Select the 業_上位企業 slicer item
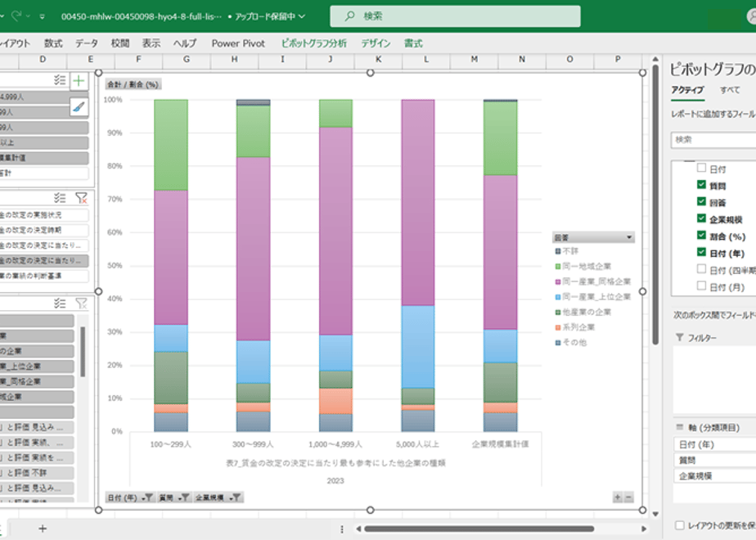 (x=37, y=367)
